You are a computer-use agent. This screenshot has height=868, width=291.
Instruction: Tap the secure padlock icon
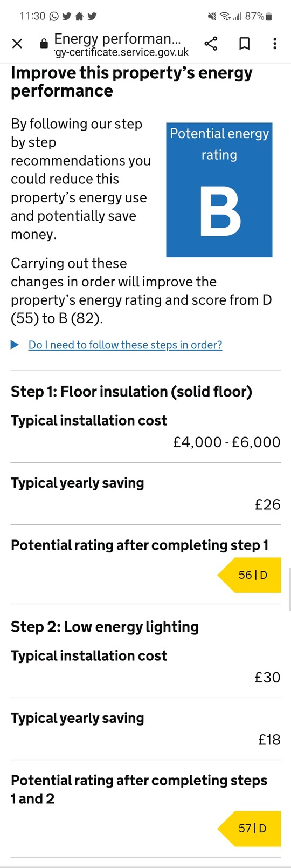tap(44, 44)
